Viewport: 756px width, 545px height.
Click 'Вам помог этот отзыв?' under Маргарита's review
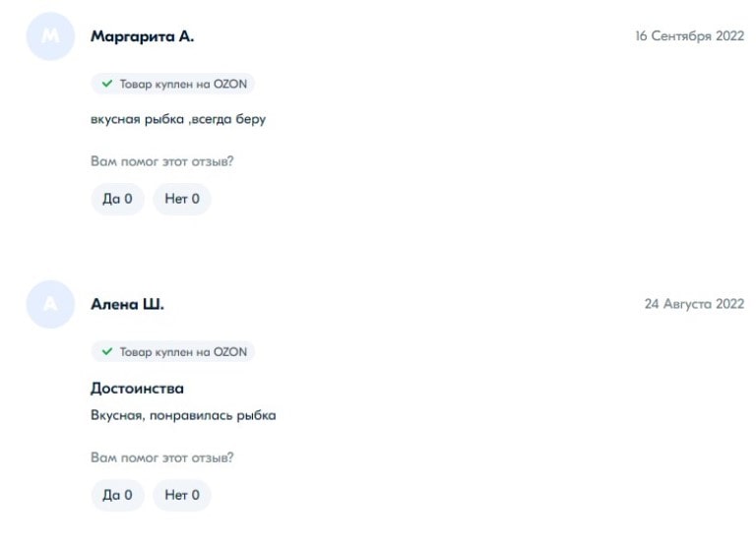[x=161, y=161]
